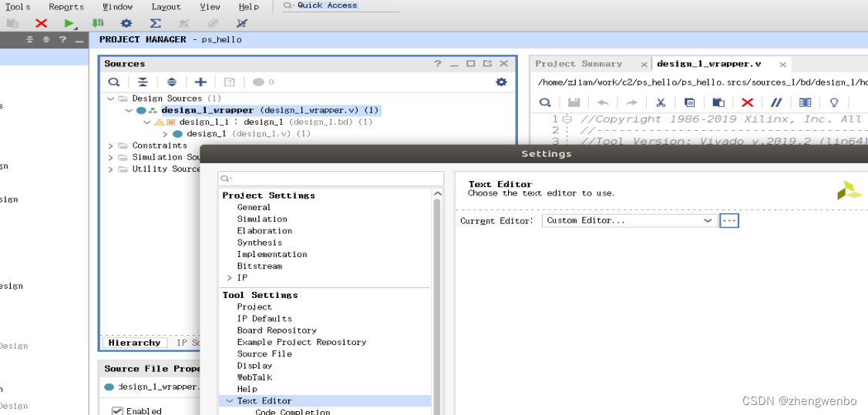Select Simulation in Settings list
The image size is (868, 415).
(262, 219)
